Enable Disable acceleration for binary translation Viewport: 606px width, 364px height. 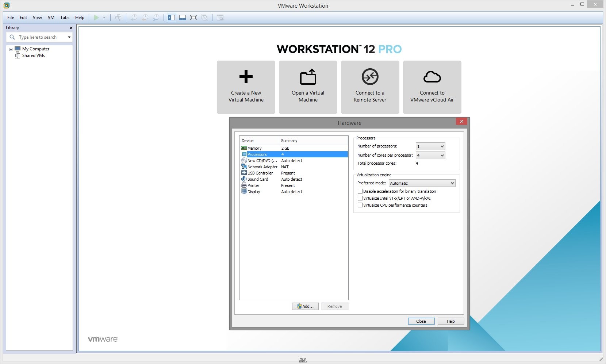coord(360,191)
